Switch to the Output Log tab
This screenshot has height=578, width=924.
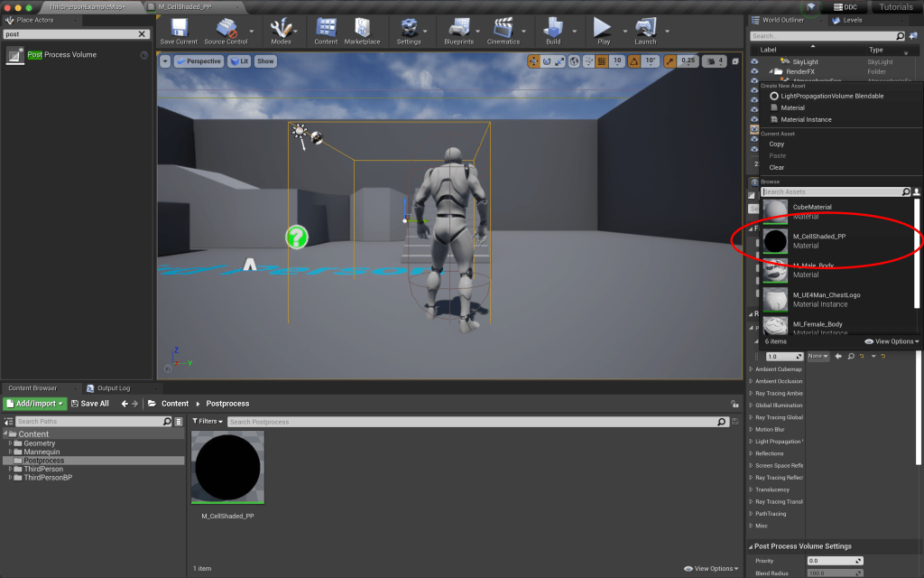113,388
